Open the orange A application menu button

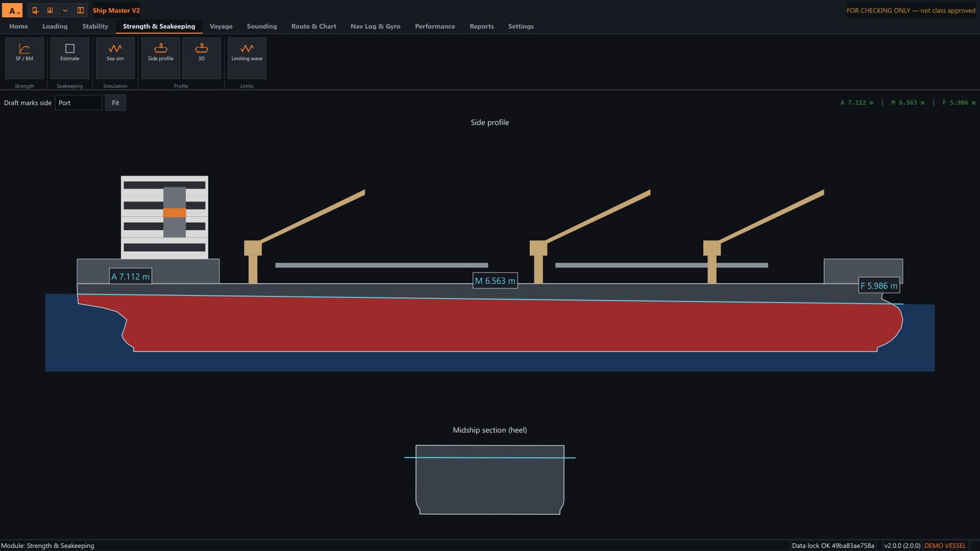pyautogui.click(x=12, y=10)
